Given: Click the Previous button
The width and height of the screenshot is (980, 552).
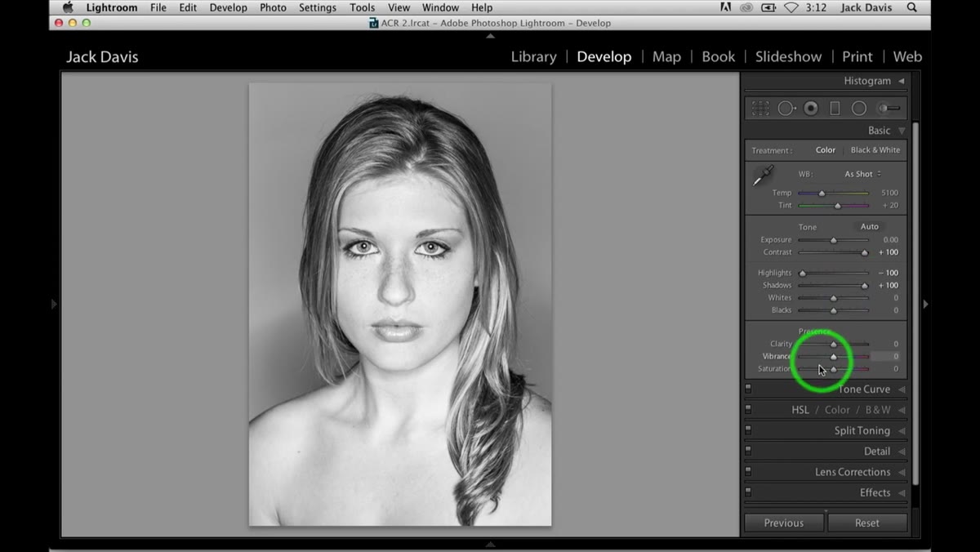Looking at the screenshot, I should [784, 523].
